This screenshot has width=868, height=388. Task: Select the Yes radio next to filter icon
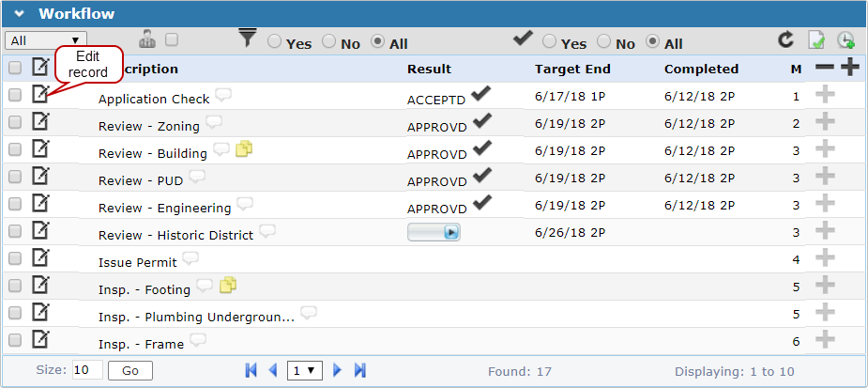pos(274,41)
